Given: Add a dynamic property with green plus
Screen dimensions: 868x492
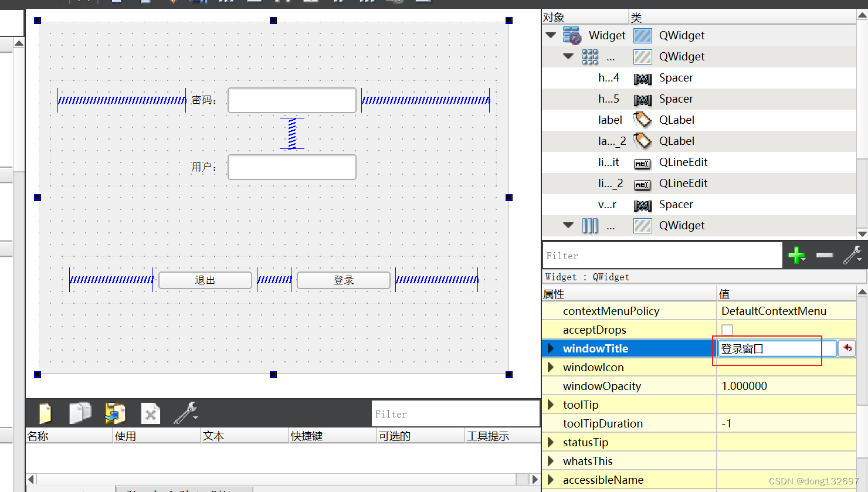Looking at the screenshot, I should coord(796,256).
